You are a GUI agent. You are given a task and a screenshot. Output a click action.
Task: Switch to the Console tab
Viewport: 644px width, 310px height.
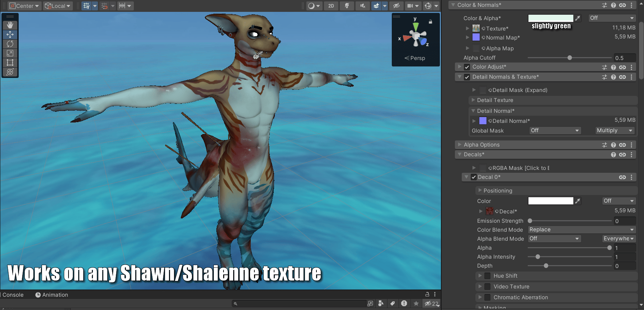tap(13, 295)
